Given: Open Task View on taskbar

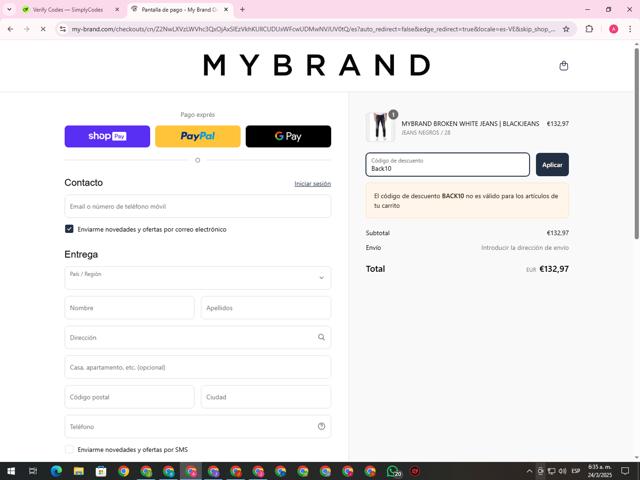Looking at the screenshot, I should [x=33, y=471].
